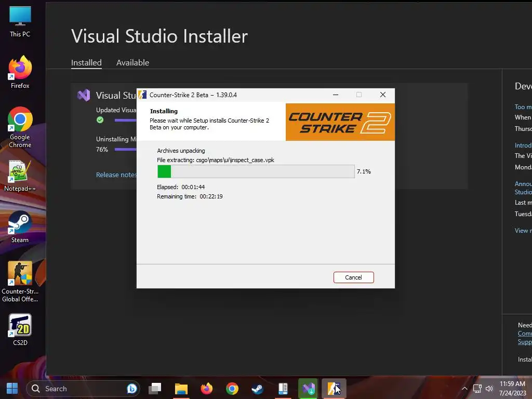Open Task View from the taskbar
Screen dimensions: 532x399
tap(155, 389)
